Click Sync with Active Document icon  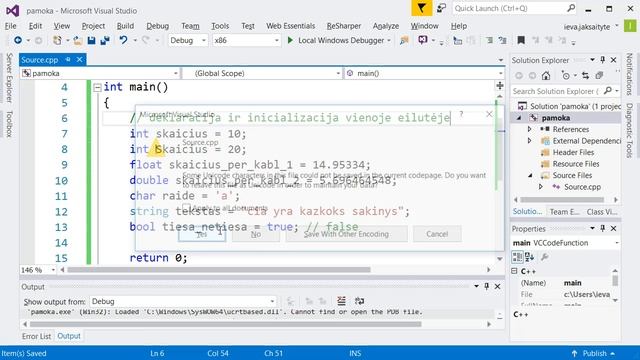coord(585,76)
